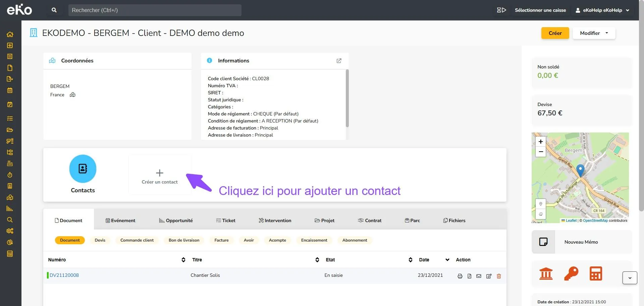Switch to the Evénement tab

(120, 220)
